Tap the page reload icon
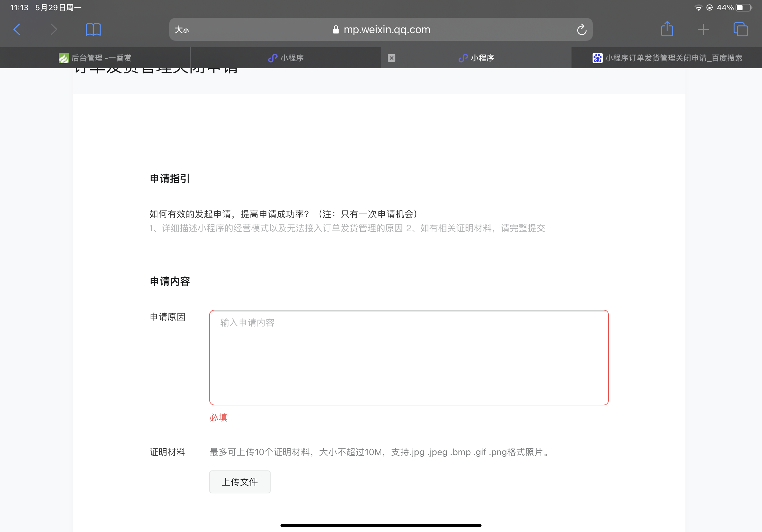The image size is (762, 532). click(581, 30)
